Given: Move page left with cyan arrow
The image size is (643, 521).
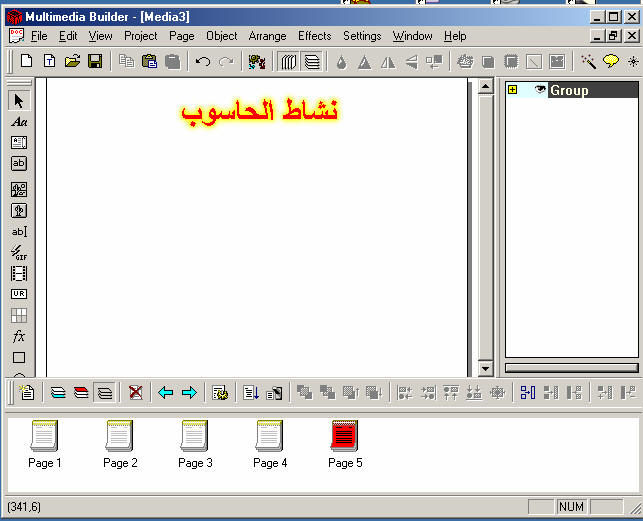Looking at the screenshot, I should tap(166, 393).
